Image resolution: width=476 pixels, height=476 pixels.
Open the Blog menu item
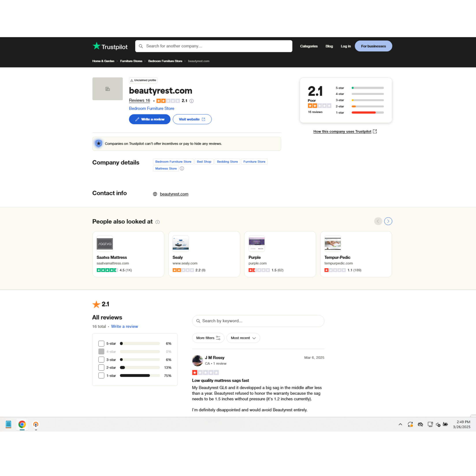(x=329, y=46)
